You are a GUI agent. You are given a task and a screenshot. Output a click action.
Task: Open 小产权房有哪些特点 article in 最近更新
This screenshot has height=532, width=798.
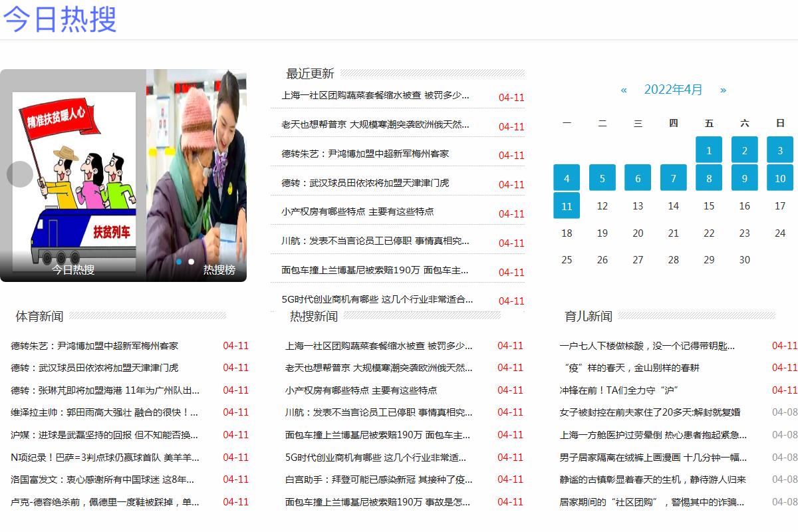[357, 211]
